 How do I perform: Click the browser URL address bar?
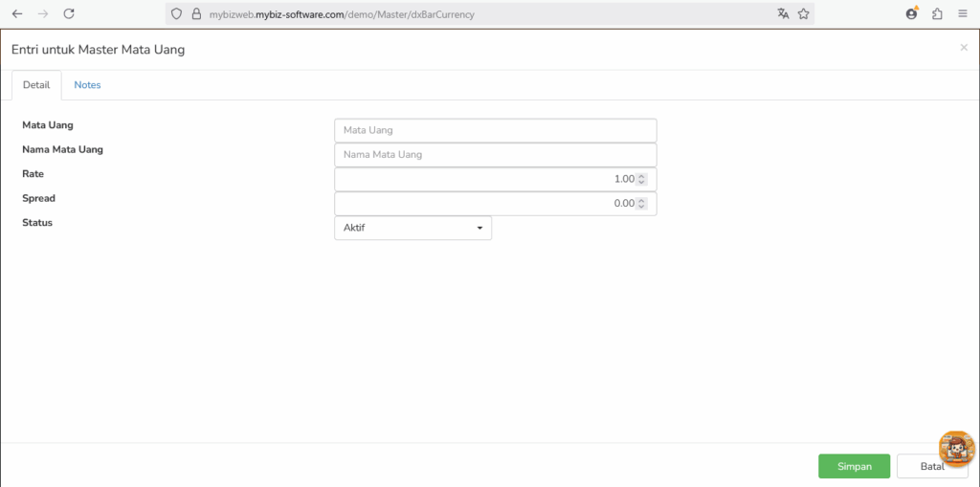click(x=489, y=13)
